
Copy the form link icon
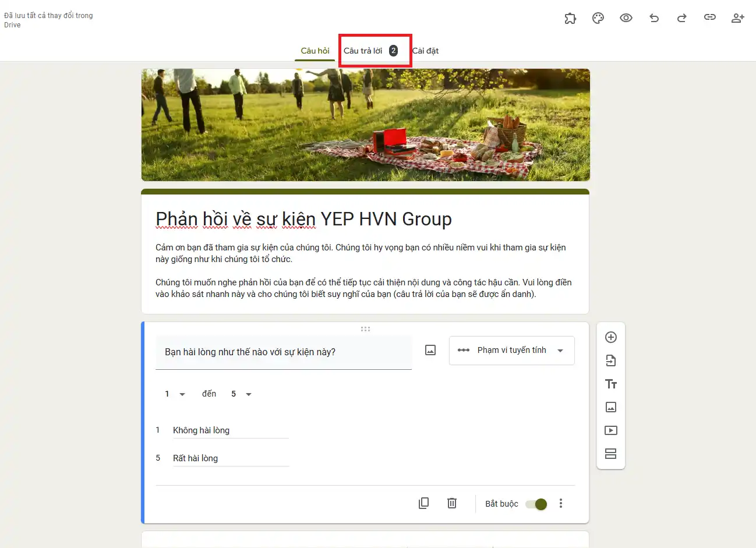point(709,17)
